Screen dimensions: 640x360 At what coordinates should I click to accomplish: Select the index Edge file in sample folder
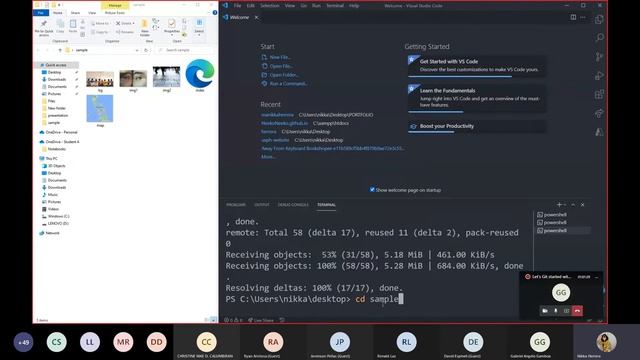click(x=200, y=76)
